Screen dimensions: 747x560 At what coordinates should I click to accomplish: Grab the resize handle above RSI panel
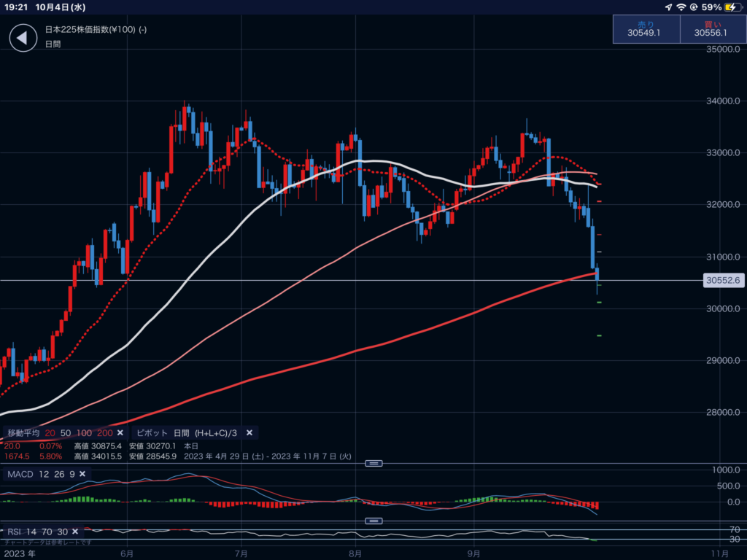pyautogui.click(x=373, y=521)
